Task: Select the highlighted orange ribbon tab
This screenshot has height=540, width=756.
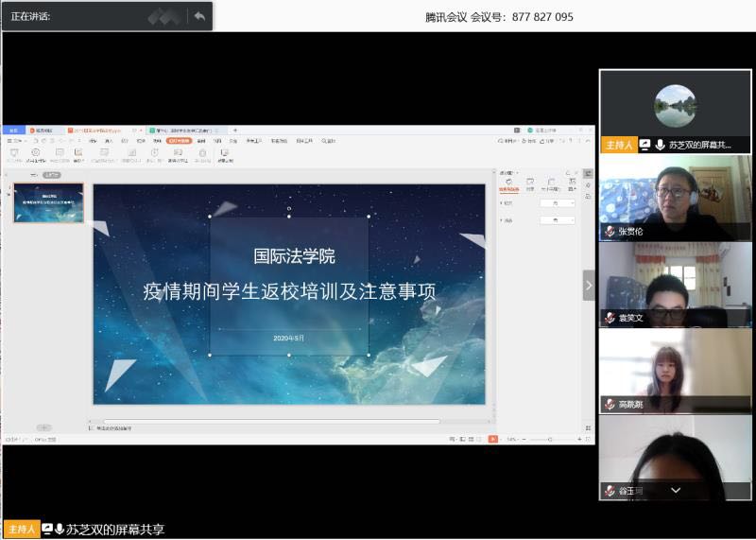Action: pos(178,141)
